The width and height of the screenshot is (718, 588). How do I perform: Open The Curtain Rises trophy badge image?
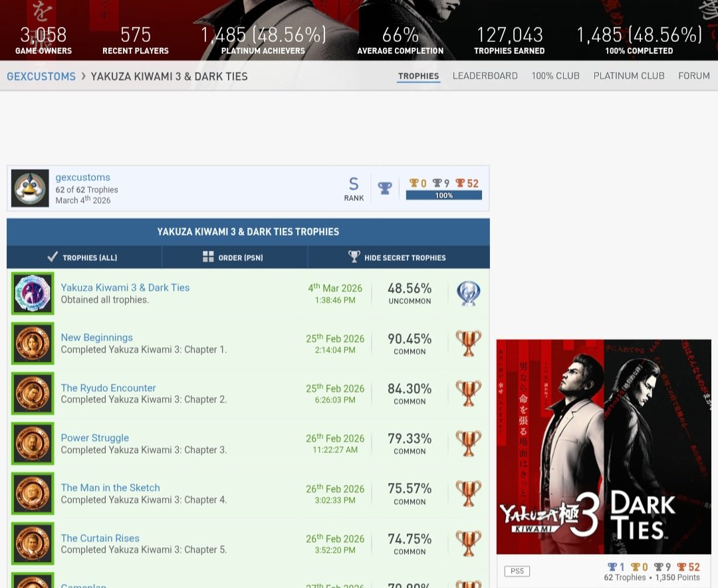(x=33, y=543)
